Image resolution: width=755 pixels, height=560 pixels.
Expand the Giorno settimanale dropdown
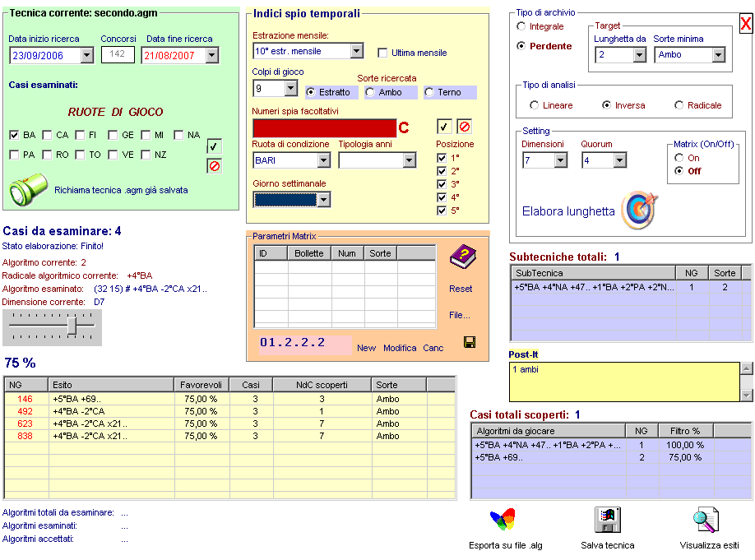[323, 199]
